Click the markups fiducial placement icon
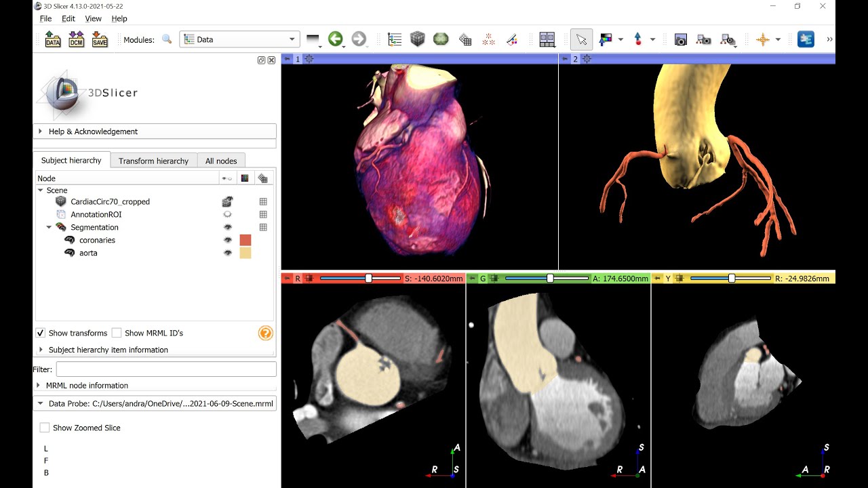868x488 pixels. [637, 39]
